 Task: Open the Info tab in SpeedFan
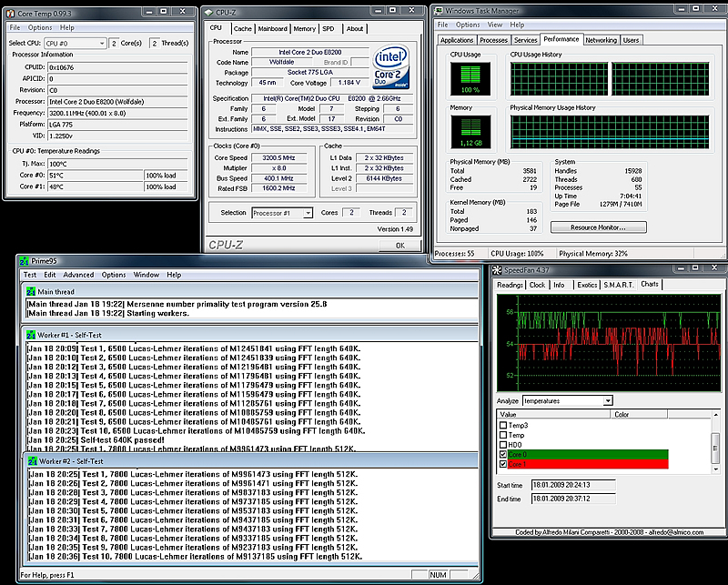(x=559, y=285)
